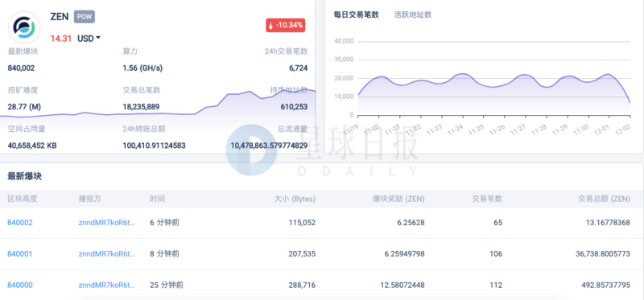Viewport: 644px width, 300px height.
Task: Open miner address for block 840000
Action: click(x=107, y=285)
